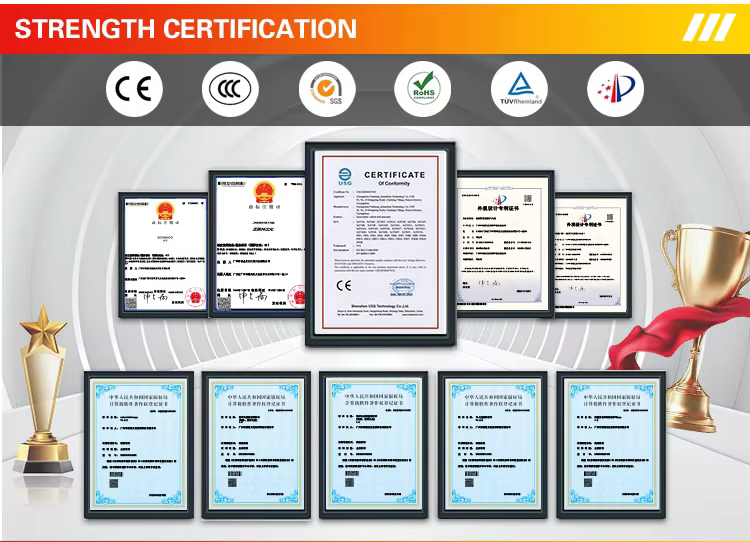This screenshot has width=750, height=542.
Task: Open the SGS certification icon
Action: (x=327, y=88)
